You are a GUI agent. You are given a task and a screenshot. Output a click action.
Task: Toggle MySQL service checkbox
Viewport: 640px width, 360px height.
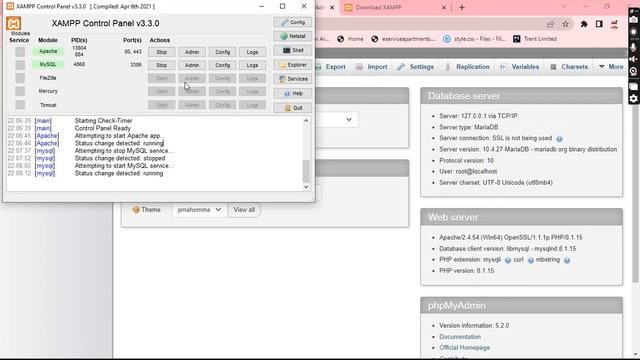[x=20, y=65]
